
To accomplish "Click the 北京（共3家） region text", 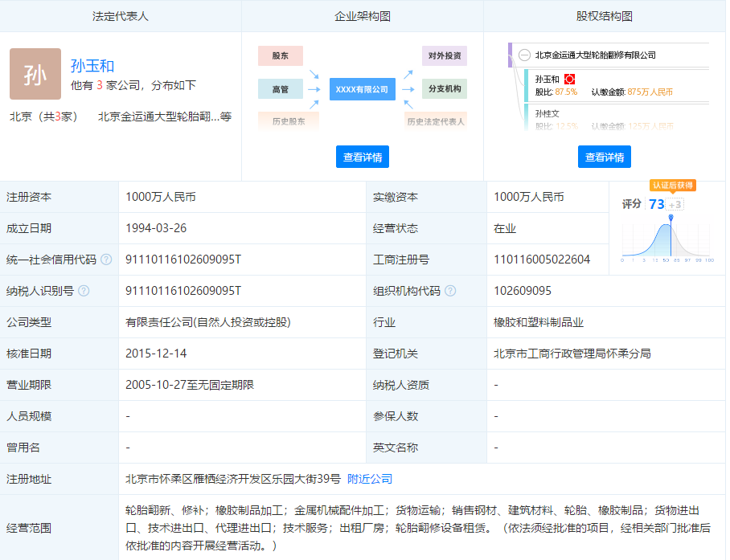I will tap(43, 116).
